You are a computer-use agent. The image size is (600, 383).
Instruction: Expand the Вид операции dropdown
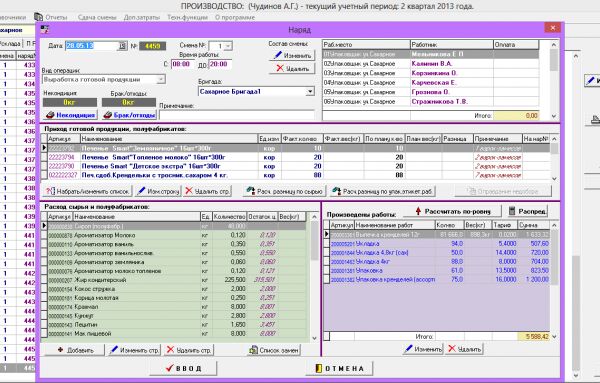point(161,80)
